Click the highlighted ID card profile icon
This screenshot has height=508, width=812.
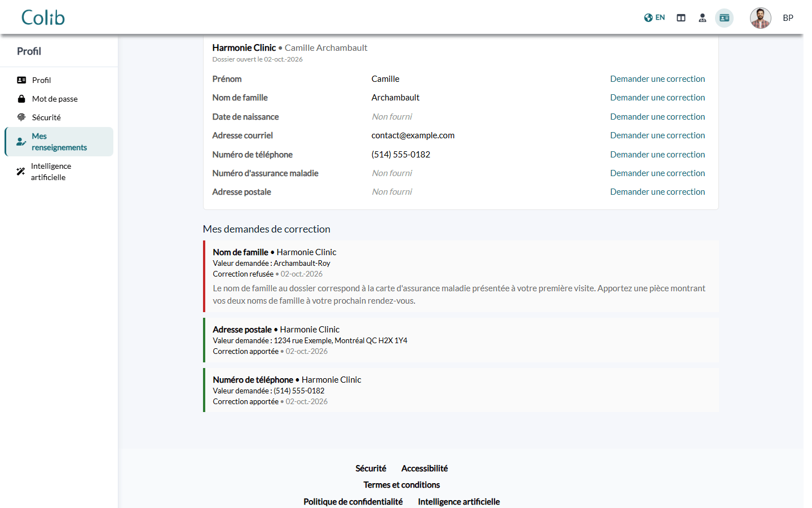pos(725,18)
